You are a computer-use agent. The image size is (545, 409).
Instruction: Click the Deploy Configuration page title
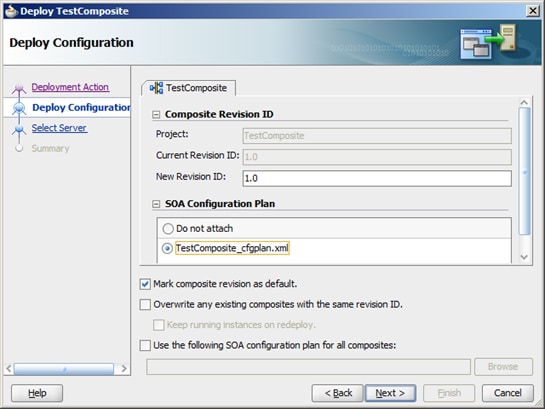pos(71,42)
